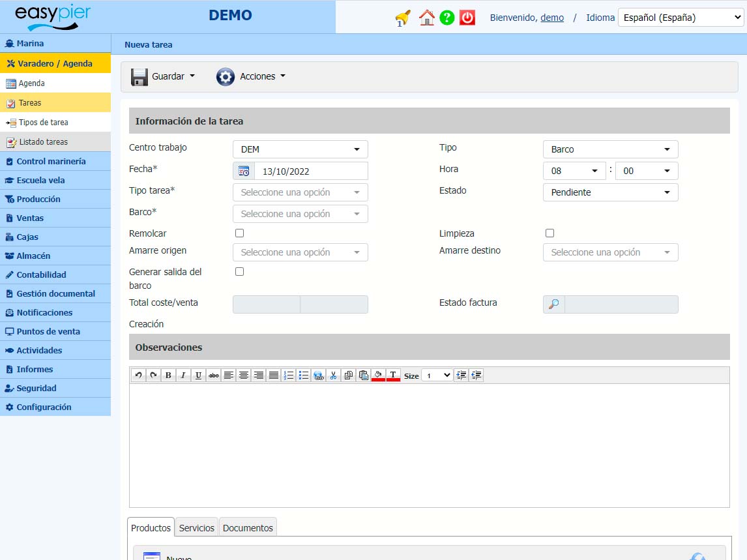Image resolution: width=747 pixels, height=560 pixels.
Task: Open the Amarre origen dropdown
Action: pyautogui.click(x=300, y=252)
